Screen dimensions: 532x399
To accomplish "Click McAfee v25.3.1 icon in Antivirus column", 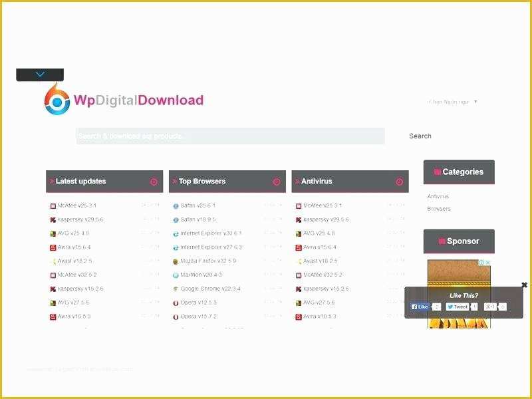I will click(x=299, y=206).
